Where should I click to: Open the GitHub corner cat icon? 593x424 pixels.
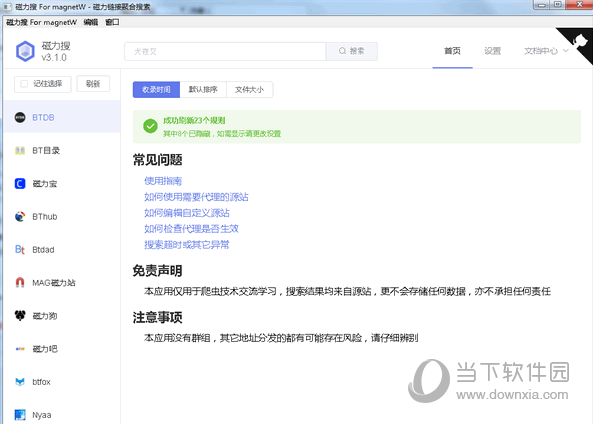tap(580, 40)
